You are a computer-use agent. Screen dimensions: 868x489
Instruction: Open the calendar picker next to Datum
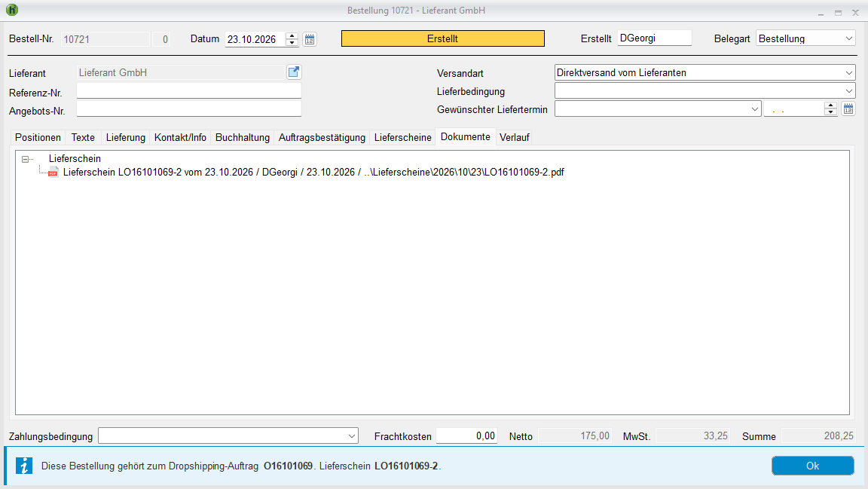(310, 39)
